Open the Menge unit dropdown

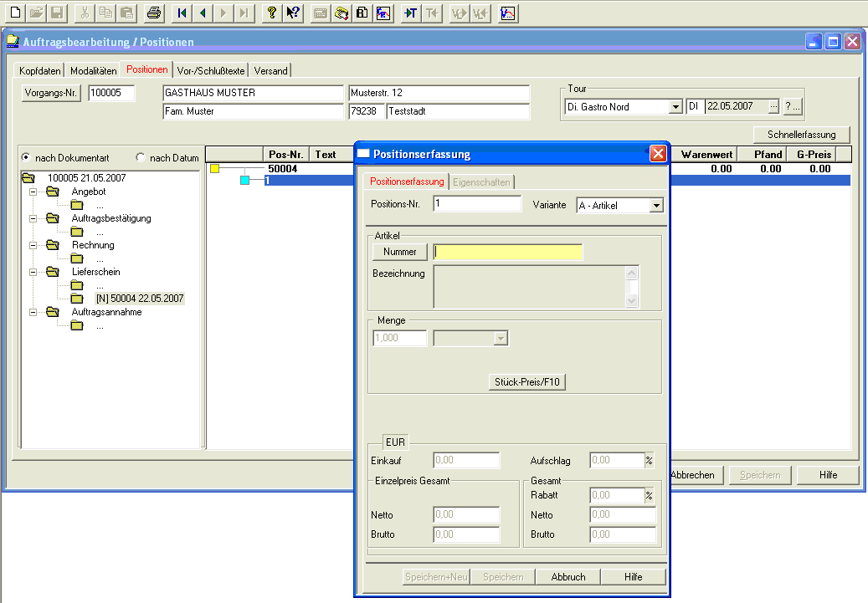click(501, 338)
